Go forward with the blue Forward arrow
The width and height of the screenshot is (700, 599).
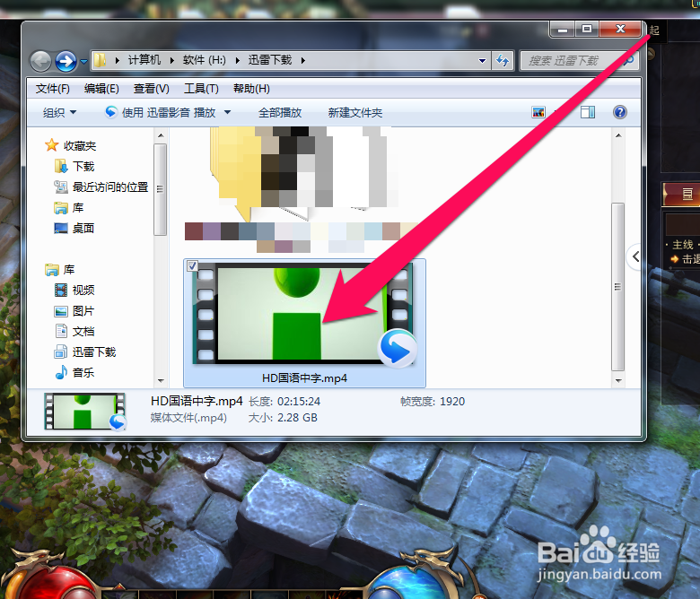pos(66,61)
